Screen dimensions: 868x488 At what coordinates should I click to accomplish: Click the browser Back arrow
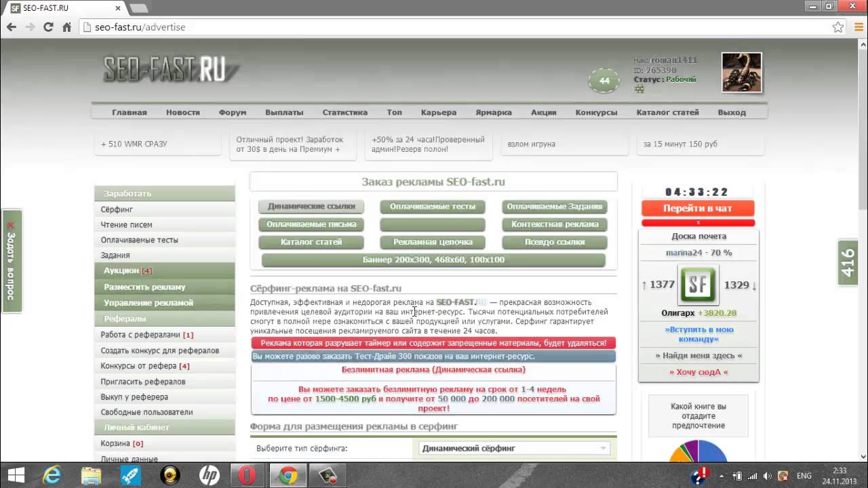pyautogui.click(x=12, y=27)
